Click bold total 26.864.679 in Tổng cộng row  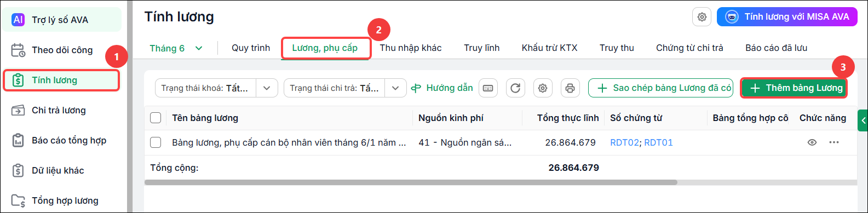click(573, 168)
